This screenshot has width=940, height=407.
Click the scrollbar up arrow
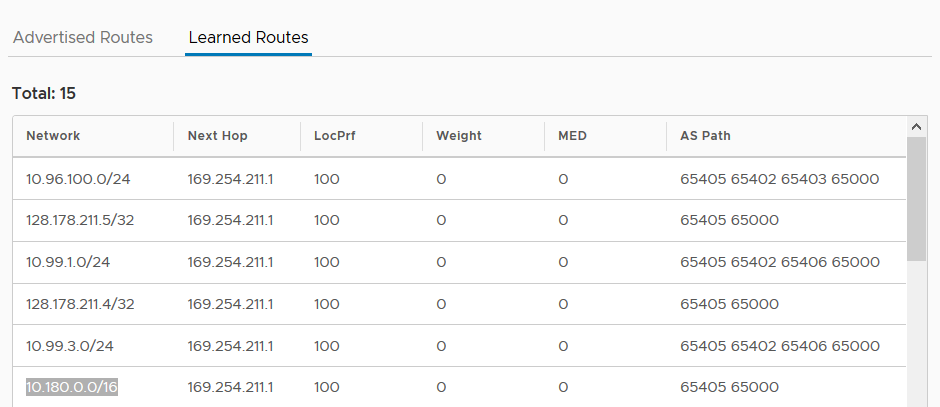pos(916,126)
